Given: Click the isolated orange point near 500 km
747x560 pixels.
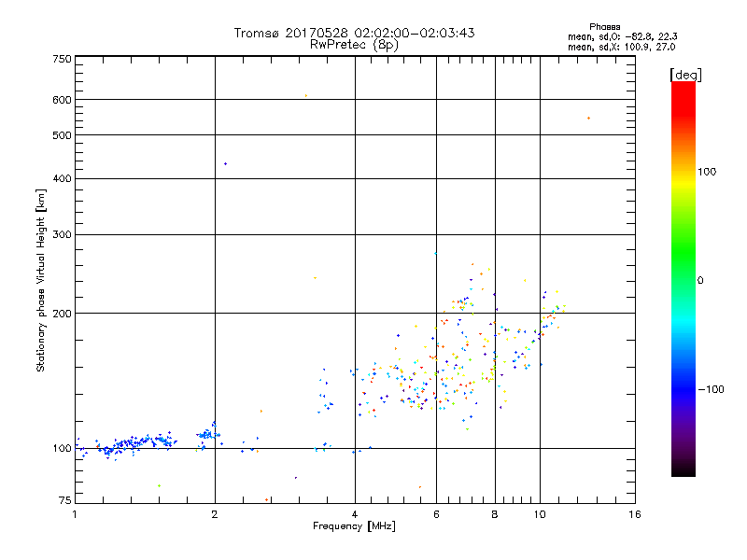Looking at the screenshot, I should tap(589, 119).
